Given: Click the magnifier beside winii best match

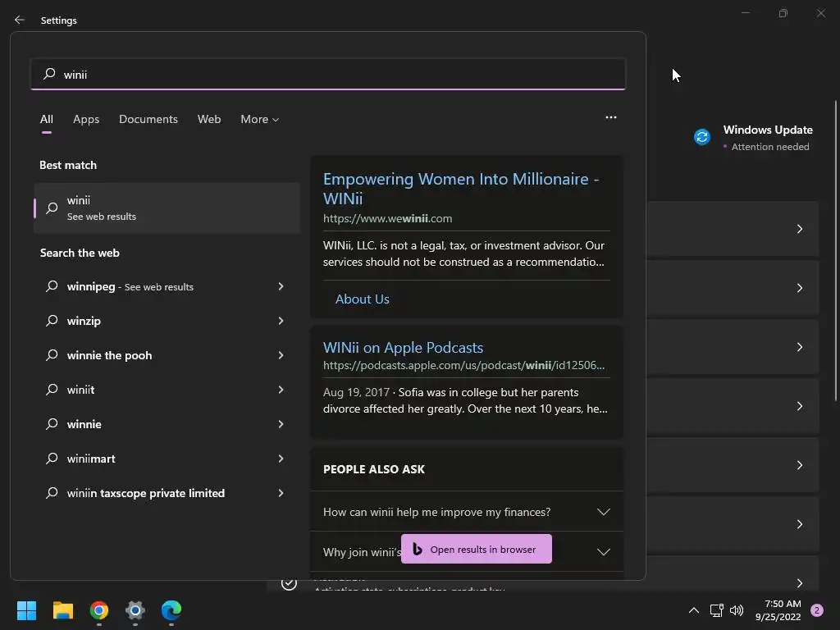Looking at the screenshot, I should tap(52, 208).
